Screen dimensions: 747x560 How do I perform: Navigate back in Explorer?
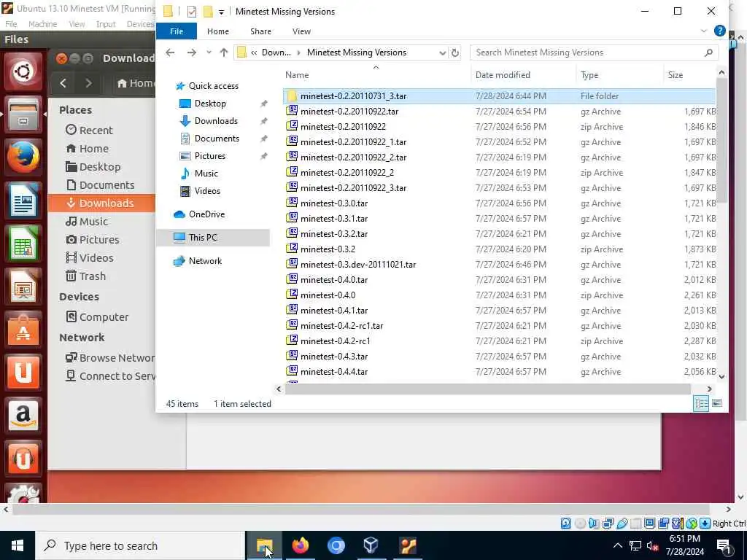point(170,52)
